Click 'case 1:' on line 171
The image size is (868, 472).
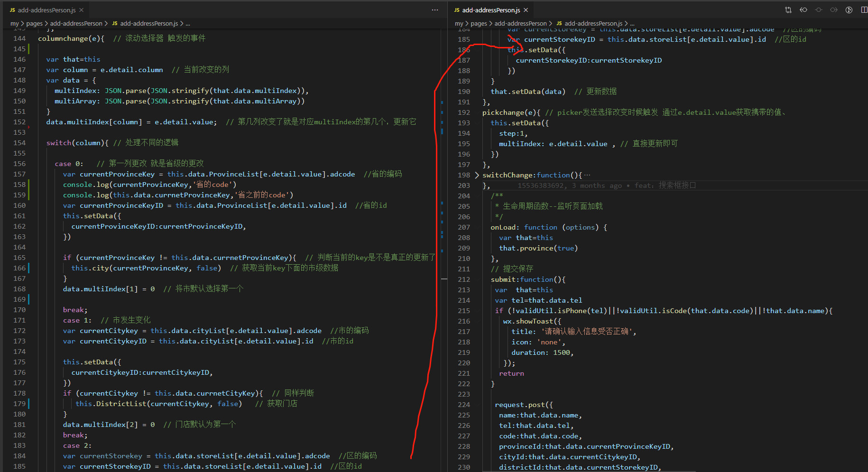click(77, 320)
